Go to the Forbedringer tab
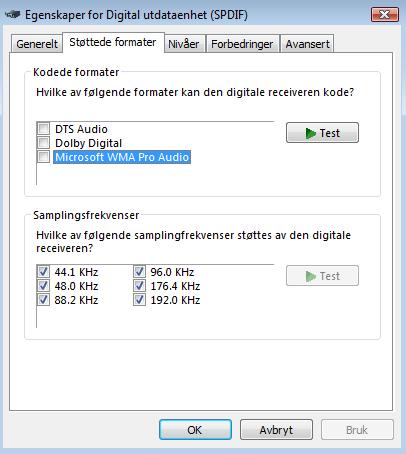The width and height of the screenshot is (406, 454). click(x=242, y=44)
